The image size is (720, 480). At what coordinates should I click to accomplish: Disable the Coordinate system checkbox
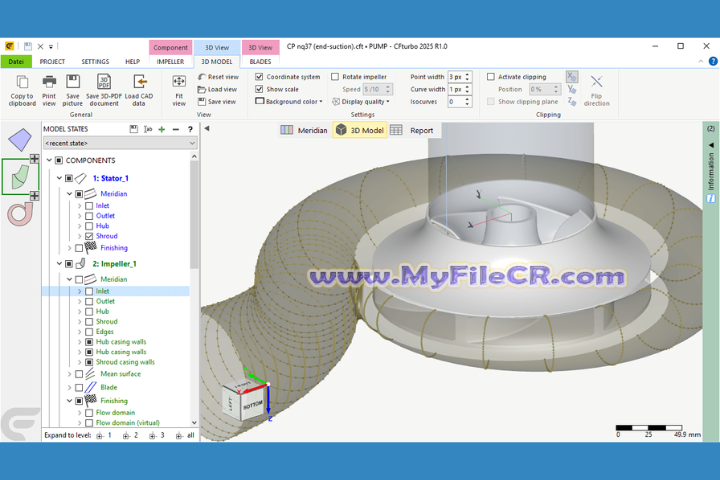(260, 77)
